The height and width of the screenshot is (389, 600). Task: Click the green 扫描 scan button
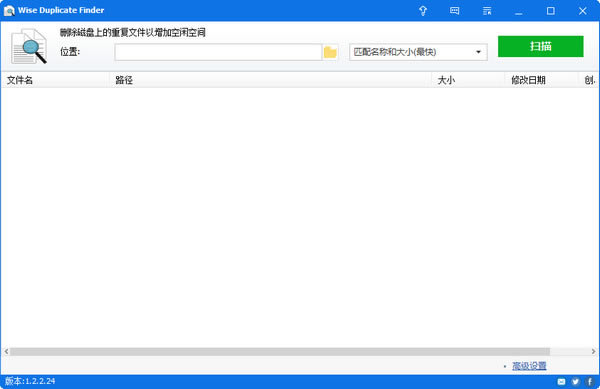[540, 46]
